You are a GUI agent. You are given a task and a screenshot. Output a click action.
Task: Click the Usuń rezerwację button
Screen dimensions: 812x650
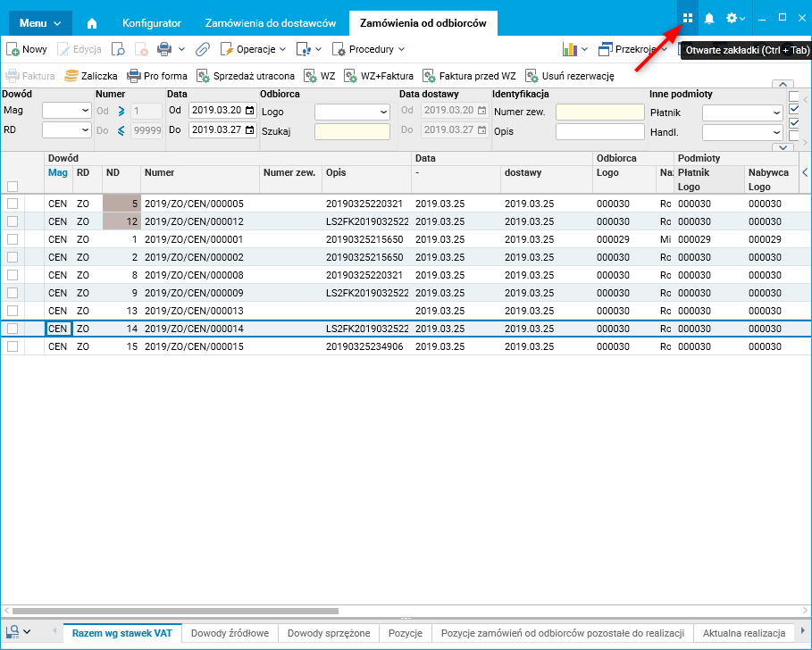(570, 76)
